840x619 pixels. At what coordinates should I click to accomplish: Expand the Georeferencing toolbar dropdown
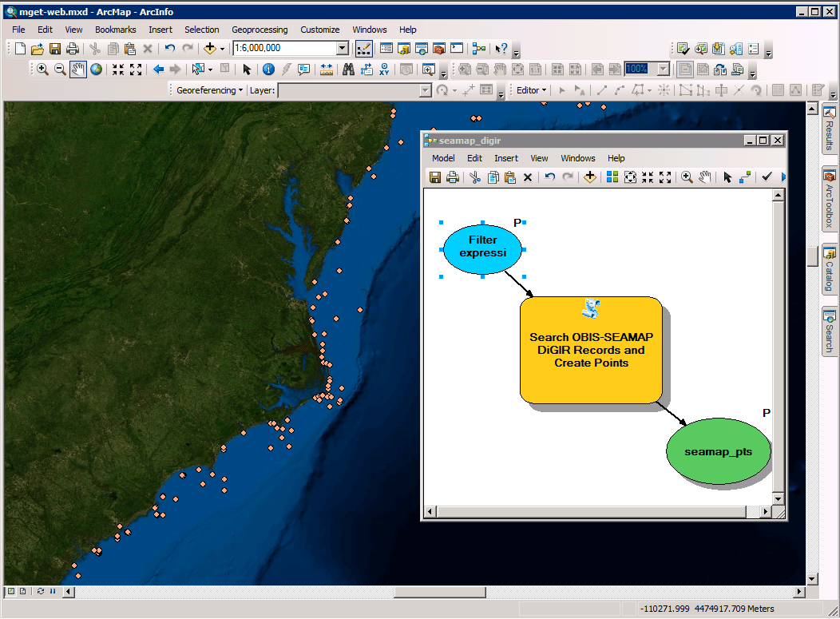pyautogui.click(x=242, y=90)
